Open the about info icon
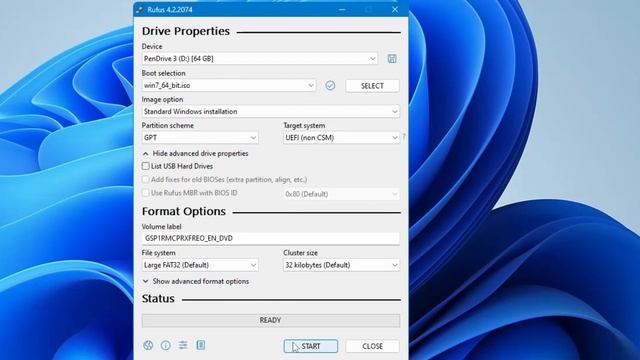 coord(166,345)
